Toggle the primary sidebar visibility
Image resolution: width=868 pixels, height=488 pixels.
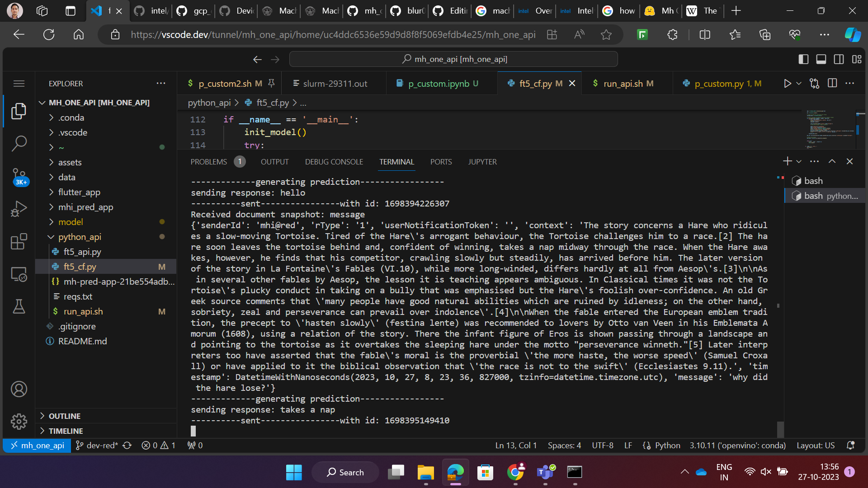click(x=803, y=59)
